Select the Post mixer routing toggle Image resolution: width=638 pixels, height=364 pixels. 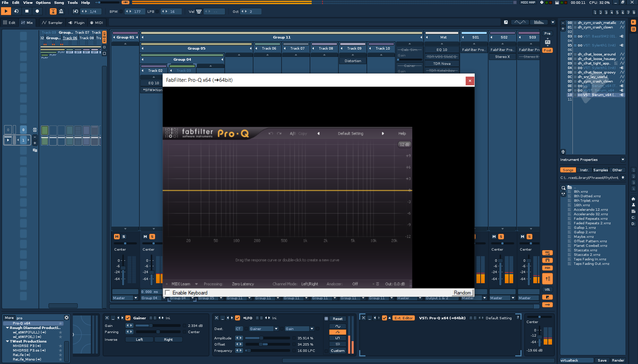click(x=548, y=50)
